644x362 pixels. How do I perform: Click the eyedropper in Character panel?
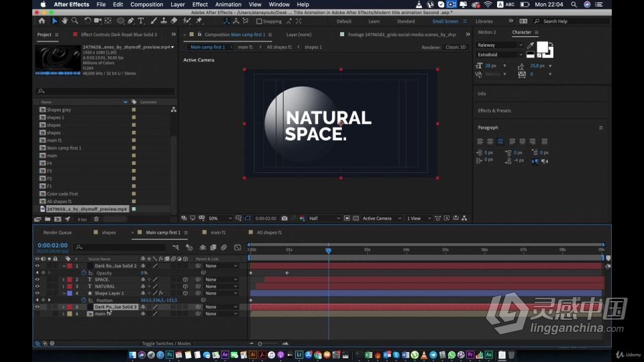[530, 45]
